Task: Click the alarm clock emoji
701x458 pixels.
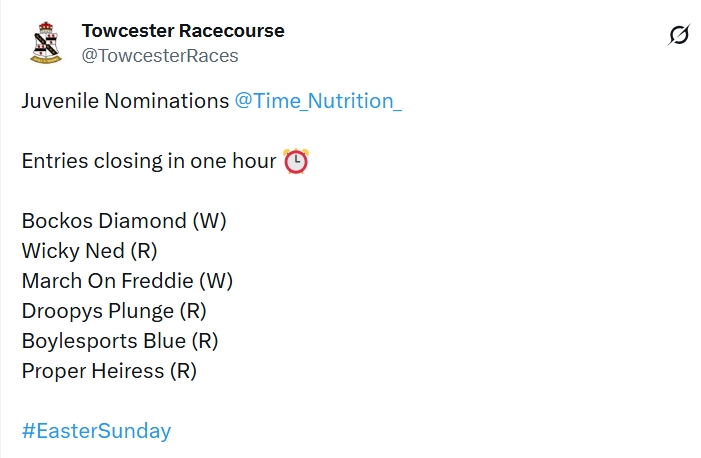Action: pyautogui.click(x=296, y=161)
